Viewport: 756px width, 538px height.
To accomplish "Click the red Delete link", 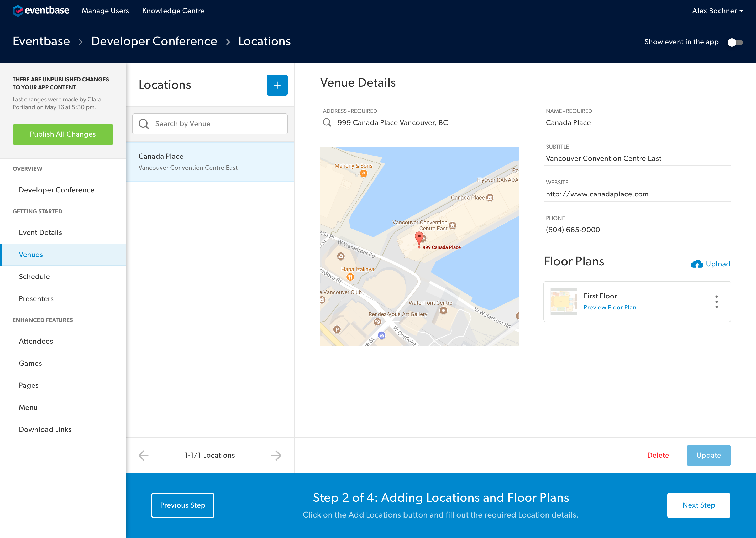I will (x=658, y=455).
